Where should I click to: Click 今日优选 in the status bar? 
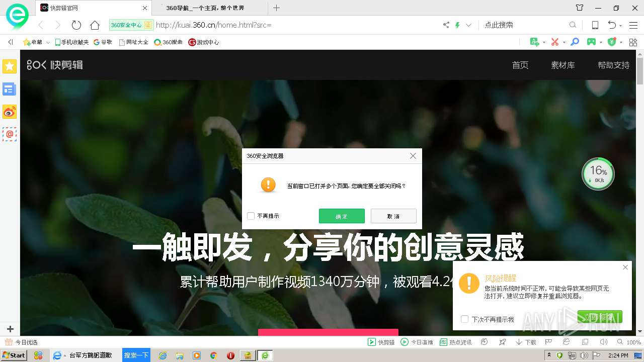point(21,342)
